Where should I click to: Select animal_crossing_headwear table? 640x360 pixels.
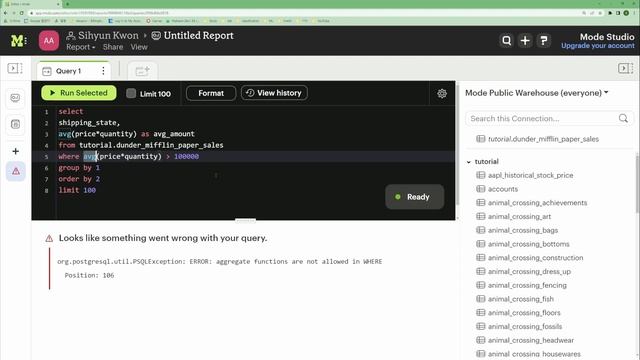[531, 340]
